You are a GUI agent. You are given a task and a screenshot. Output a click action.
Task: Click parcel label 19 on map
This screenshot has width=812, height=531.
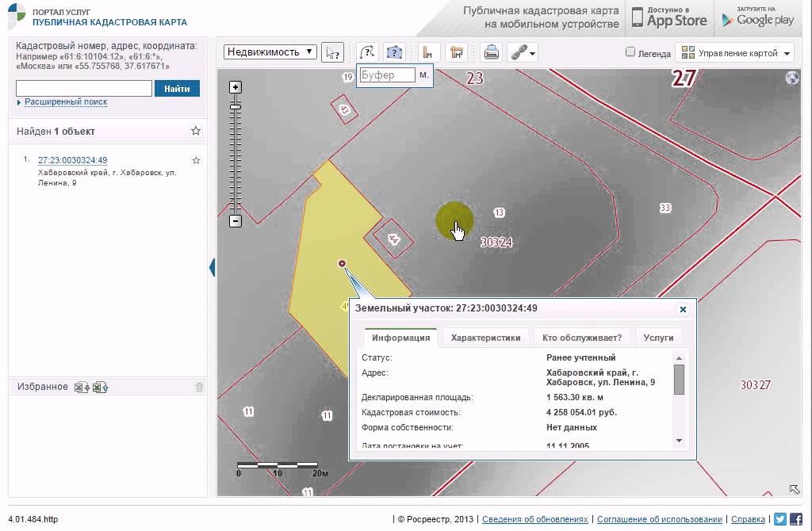click(347, 77)
